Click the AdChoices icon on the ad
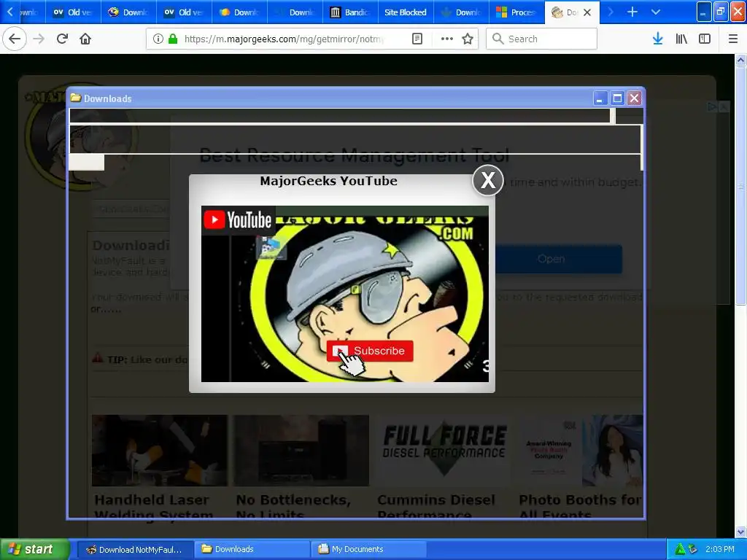 coord(712,106)
